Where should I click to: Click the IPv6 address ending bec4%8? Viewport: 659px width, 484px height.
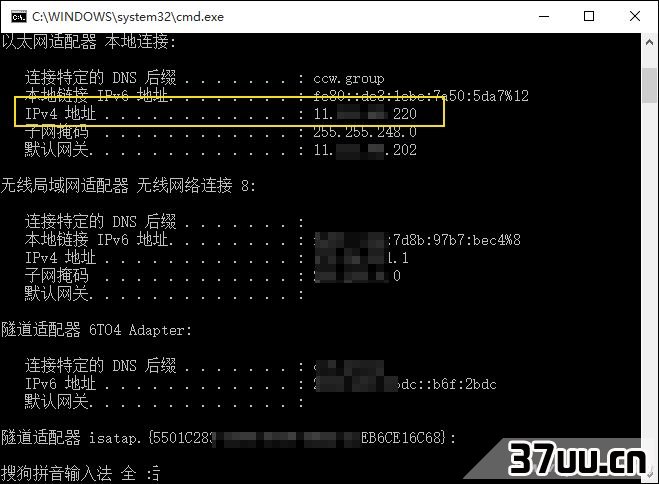417,240
